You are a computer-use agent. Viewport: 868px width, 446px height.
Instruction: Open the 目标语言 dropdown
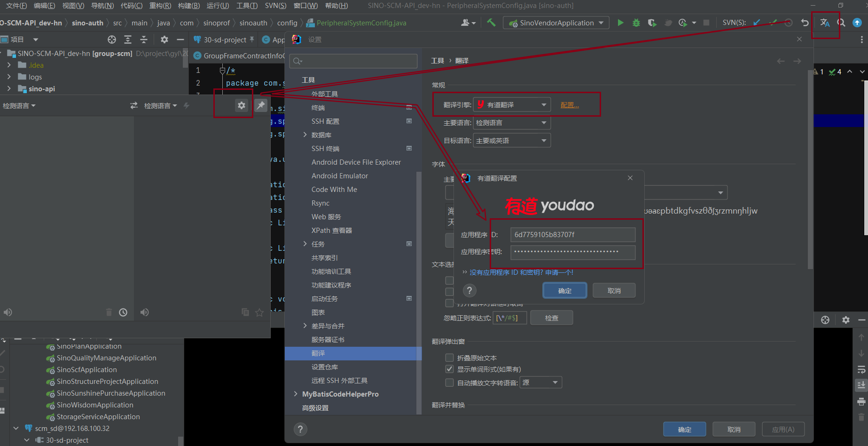(512, 140)
